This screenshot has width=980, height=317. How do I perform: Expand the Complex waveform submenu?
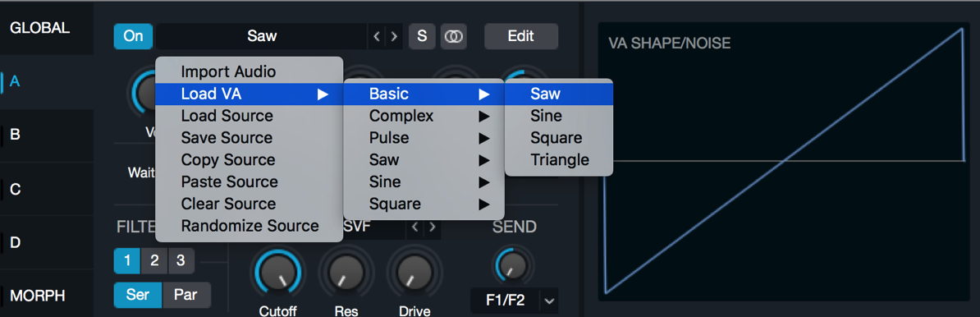[x=424, y=116]
